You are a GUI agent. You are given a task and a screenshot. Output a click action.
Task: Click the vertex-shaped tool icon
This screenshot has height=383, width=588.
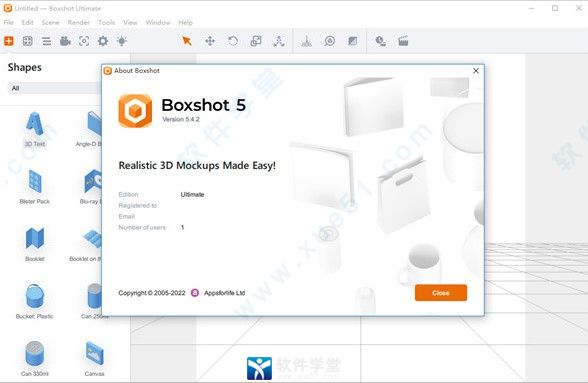click(x=279, y=41)
